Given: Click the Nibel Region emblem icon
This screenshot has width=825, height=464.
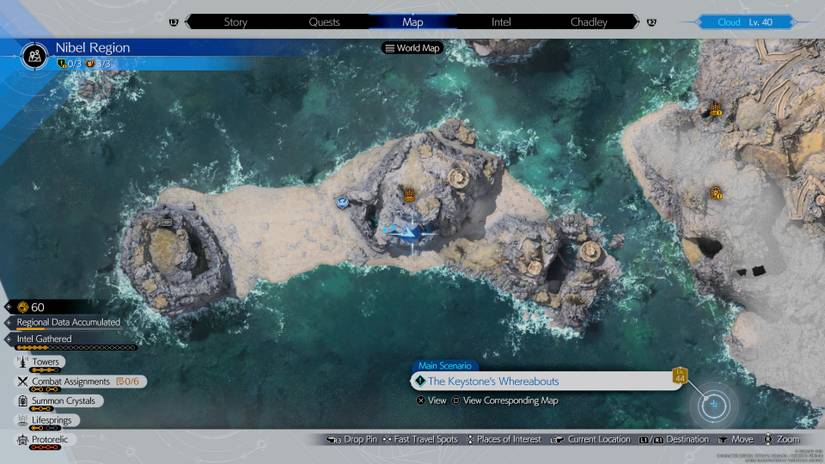Looking at the screenshot, I should click(36, 57).
